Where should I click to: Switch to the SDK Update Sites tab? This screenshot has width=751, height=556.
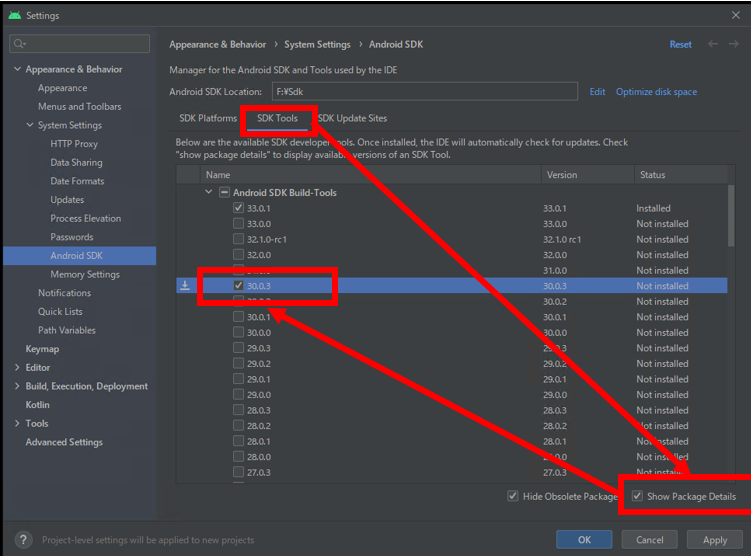coord(353,118)
